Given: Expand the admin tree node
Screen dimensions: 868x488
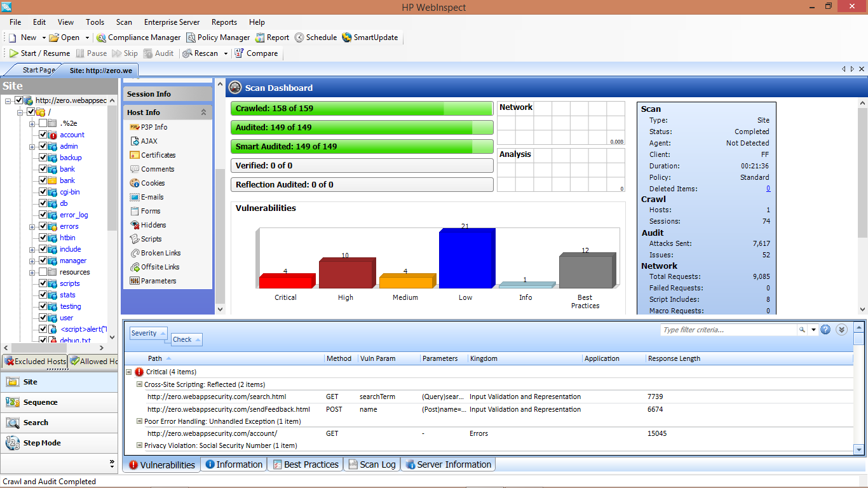Looking at the screenshot, I should pyautogui.click(x=32, y=146).
